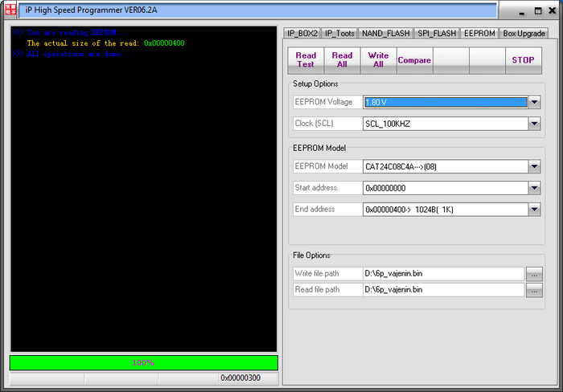
Task: Open the Clock (SCL) dropdown
Action: 534,124
